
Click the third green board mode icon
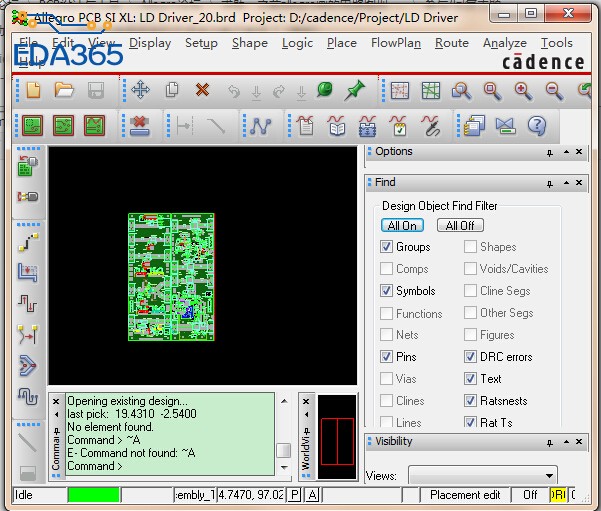click(94, 125)
